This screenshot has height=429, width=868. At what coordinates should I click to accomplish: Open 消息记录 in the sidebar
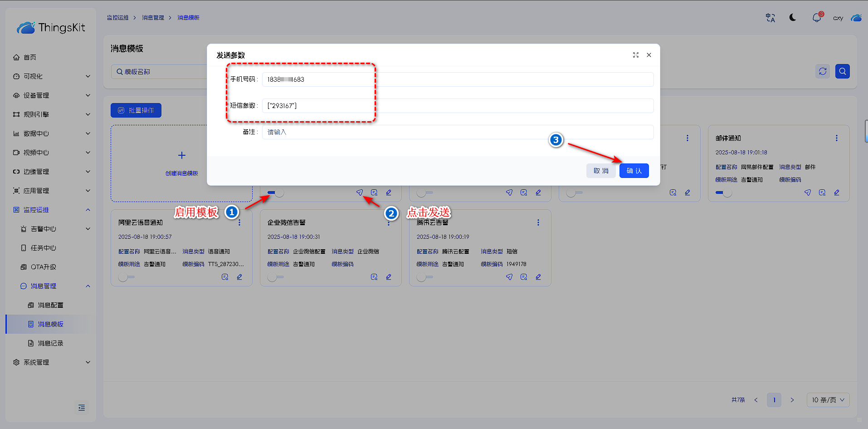point(50,343)
